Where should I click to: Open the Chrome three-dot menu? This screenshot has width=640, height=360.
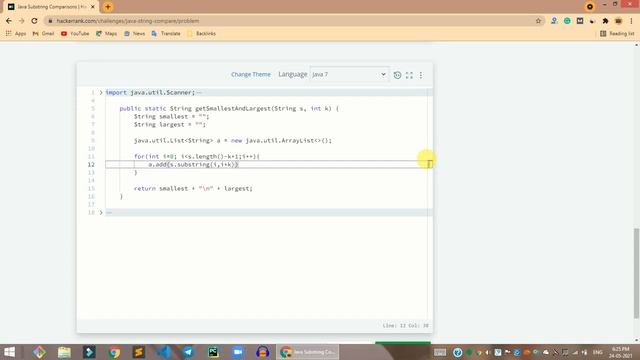tap(631, 21)
